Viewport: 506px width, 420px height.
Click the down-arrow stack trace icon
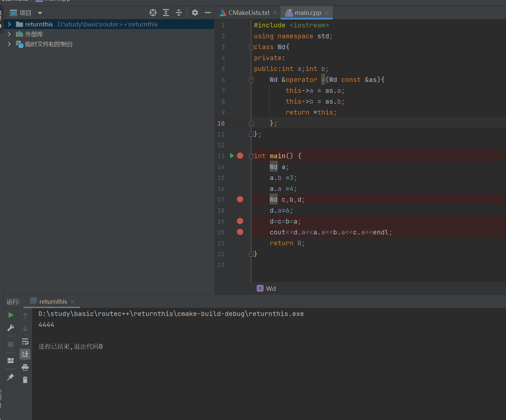click(25, 329)
